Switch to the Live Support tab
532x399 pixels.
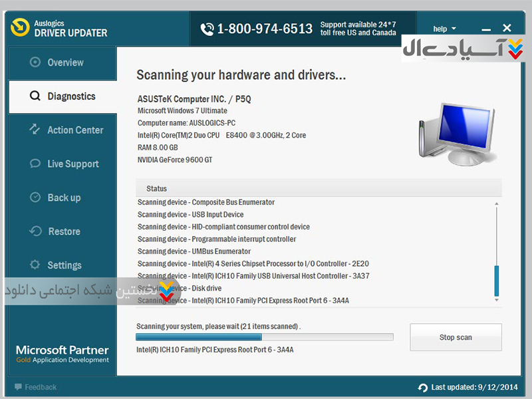tap(72, 164)
